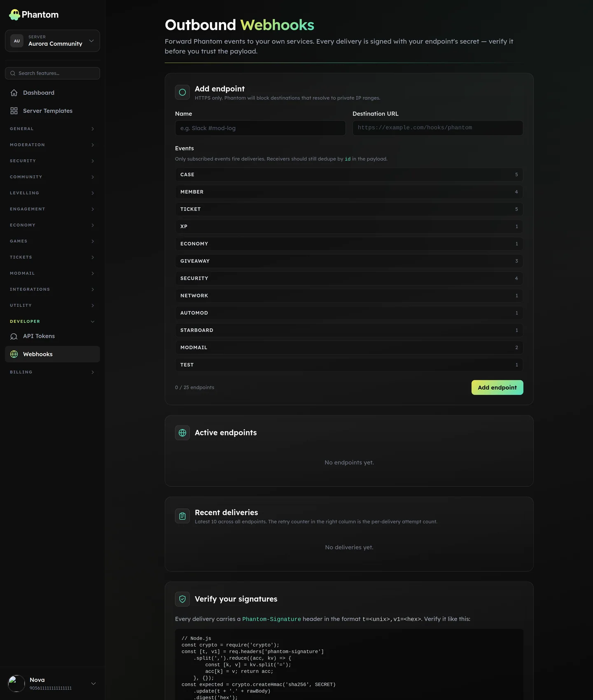Click the Add endpoint circle icon
Image resolution: width=593 pixels, height=700 pixels.
coord(182,92)
